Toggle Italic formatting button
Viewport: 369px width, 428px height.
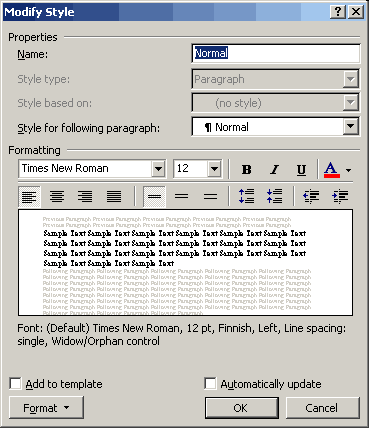click(x=274, y=169)
